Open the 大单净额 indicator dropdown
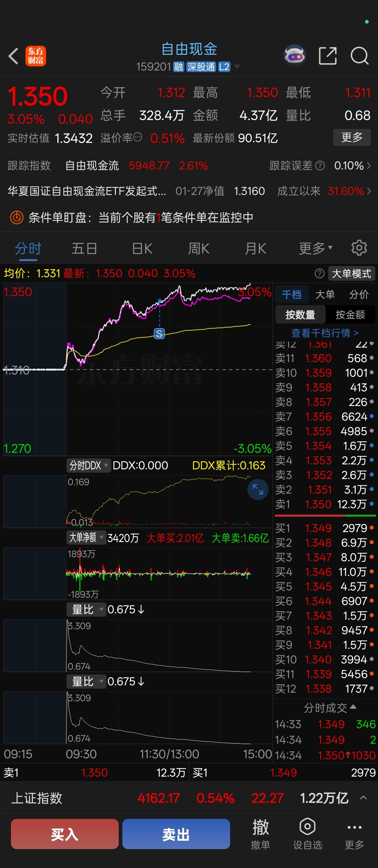 click(x=86, y=538)
